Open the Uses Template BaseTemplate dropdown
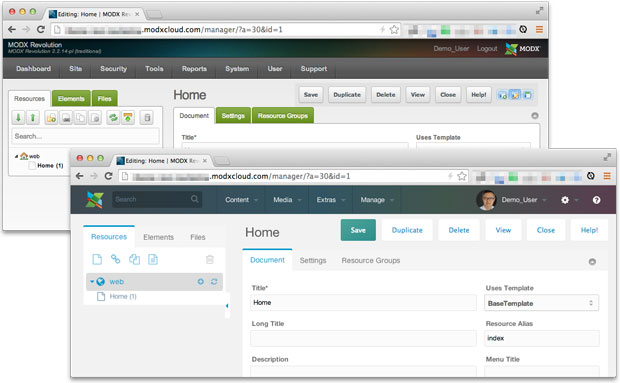The image size is (620, 383). 541,303
